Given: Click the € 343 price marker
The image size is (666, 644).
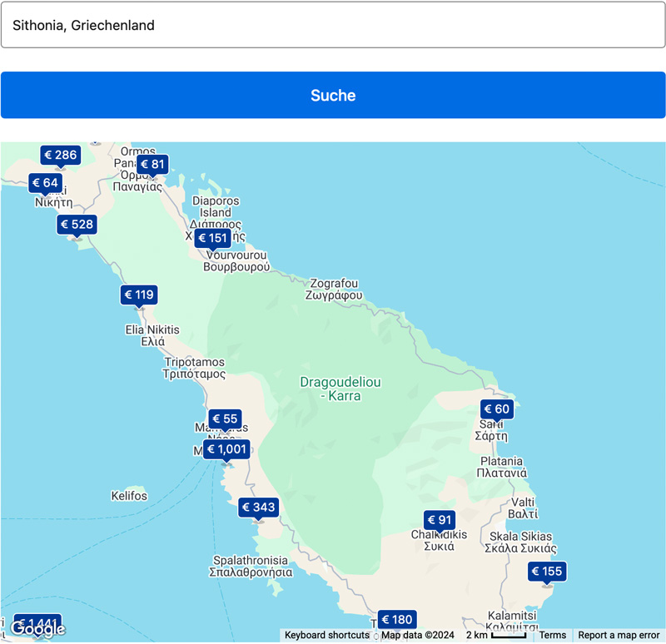Looking at the screenshot, I should tap(259, 508).
